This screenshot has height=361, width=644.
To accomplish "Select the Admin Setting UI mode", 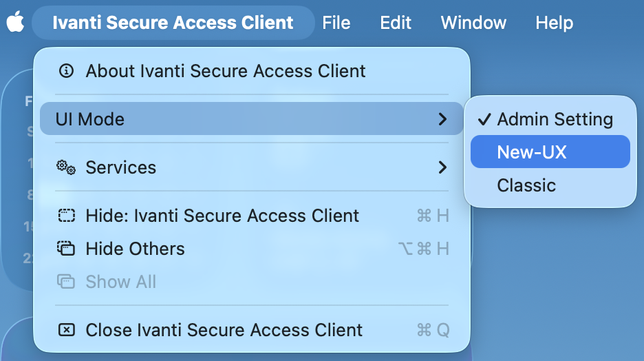I will point(555,119).
